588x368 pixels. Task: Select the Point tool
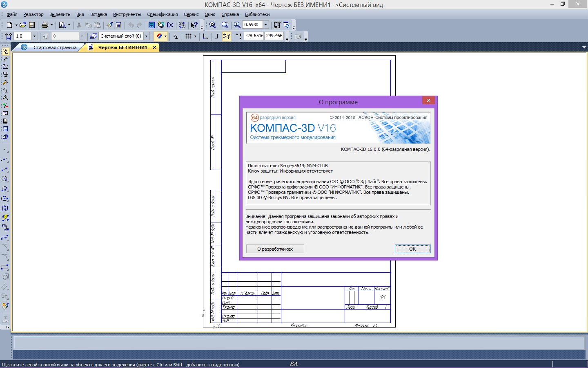5,150
